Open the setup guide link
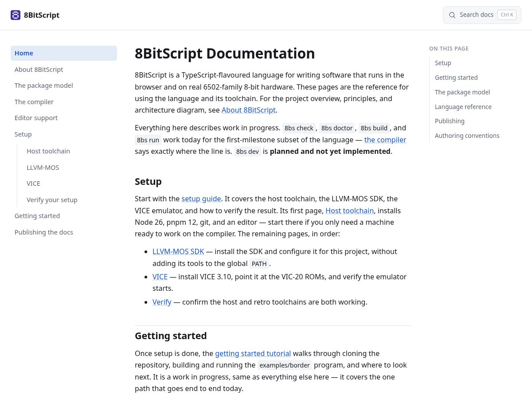532x399 pixels. 201,199
